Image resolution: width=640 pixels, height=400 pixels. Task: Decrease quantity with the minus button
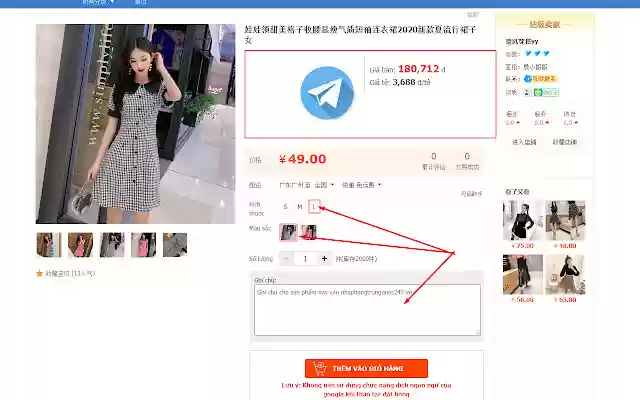286,259
